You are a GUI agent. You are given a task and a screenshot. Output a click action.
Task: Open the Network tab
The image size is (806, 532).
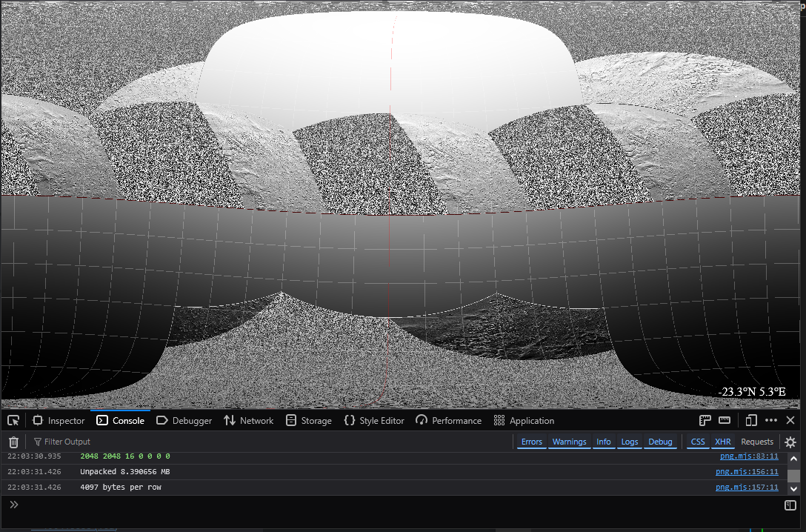pyautogui.click(x=249, y=420)
